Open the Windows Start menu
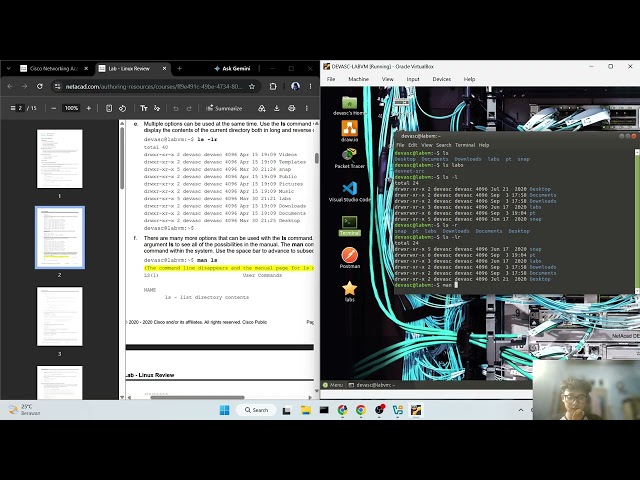Viewport: 640px width, 480px height. pos(224,410)
